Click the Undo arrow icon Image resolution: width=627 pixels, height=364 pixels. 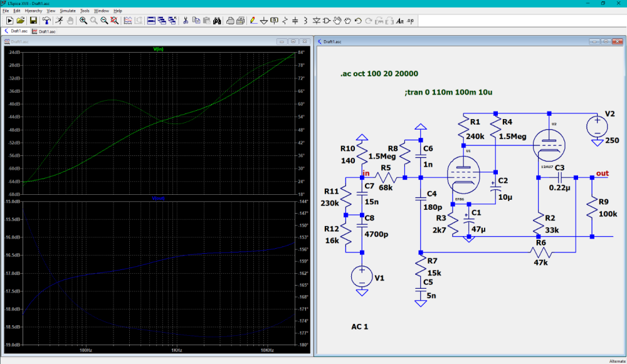[358, 21]
